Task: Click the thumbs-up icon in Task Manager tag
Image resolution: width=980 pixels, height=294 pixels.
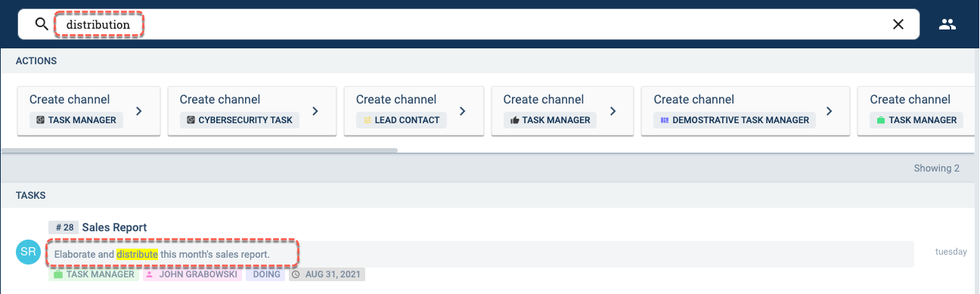Action: point(515,119)
